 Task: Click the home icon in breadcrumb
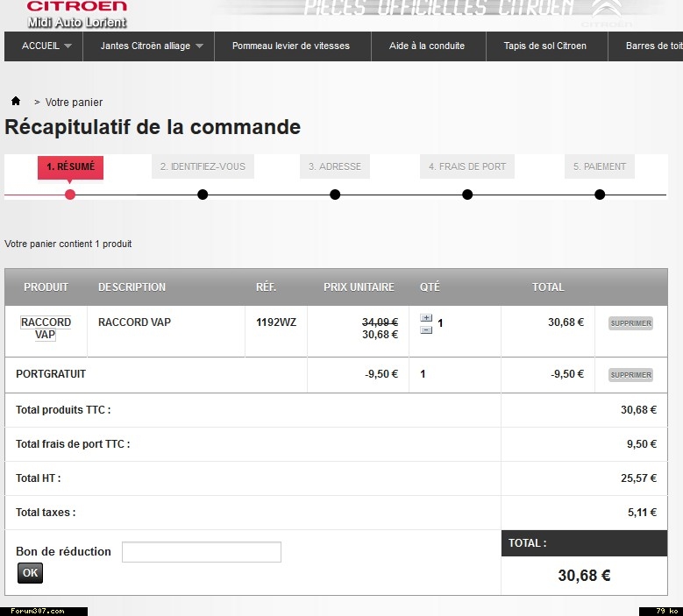pos(16,102)
